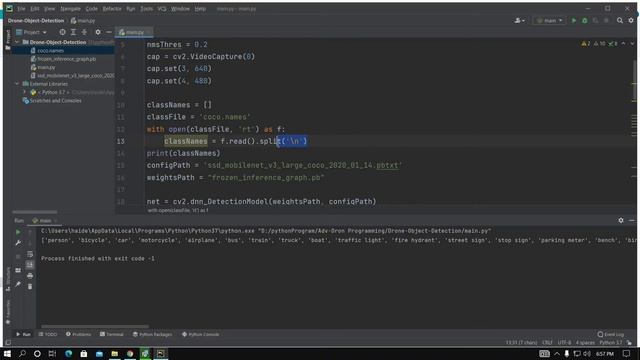The height and width of the screenshot is (360, 640).
Task: Collapse the Drone-Object-Detection root folder
Action: [17, 42]
